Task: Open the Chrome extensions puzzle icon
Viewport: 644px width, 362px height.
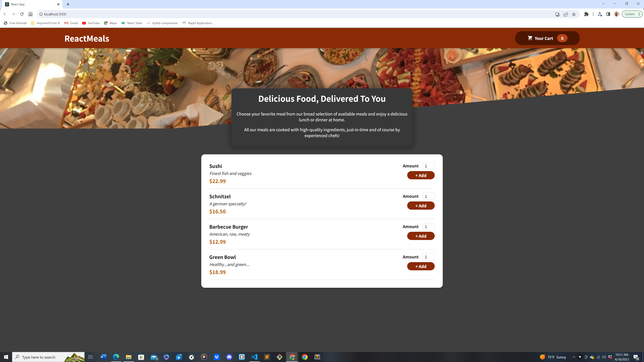Action: pos(586,14)
